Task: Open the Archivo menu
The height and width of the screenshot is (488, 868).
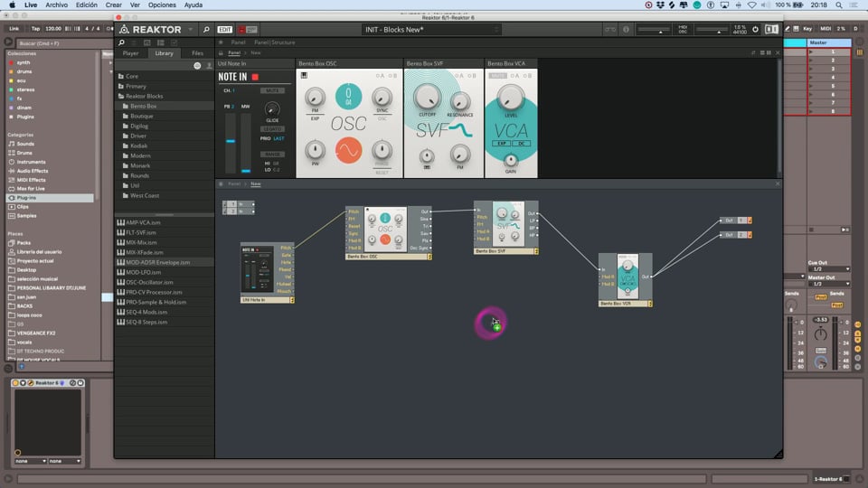Action: click(x=56, y=5)
